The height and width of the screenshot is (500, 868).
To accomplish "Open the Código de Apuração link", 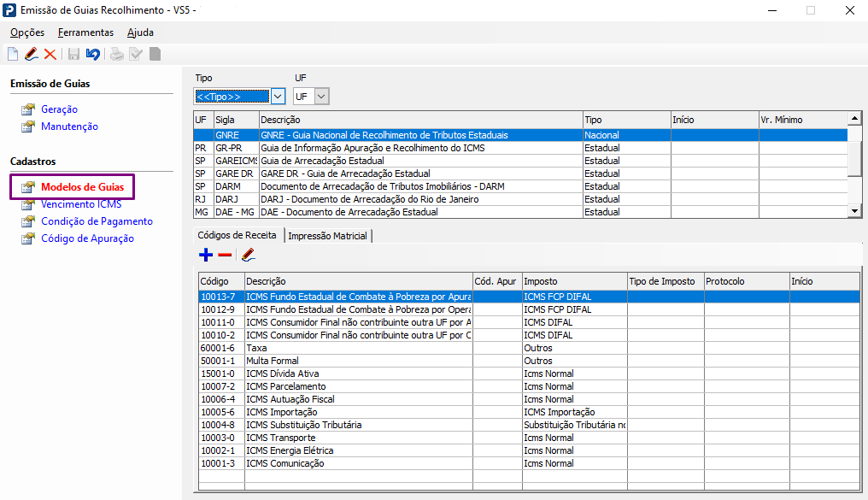I will (87, 238).
